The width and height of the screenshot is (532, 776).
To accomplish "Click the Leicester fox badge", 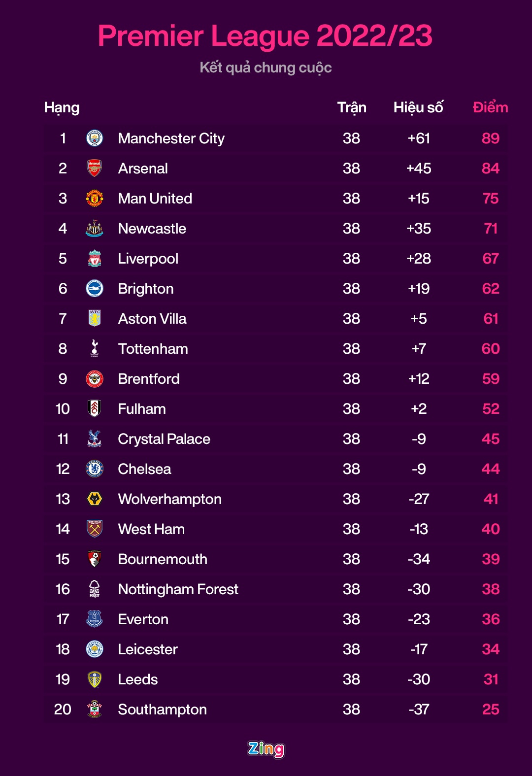I will pyautogui.click(x=95, y=649).
